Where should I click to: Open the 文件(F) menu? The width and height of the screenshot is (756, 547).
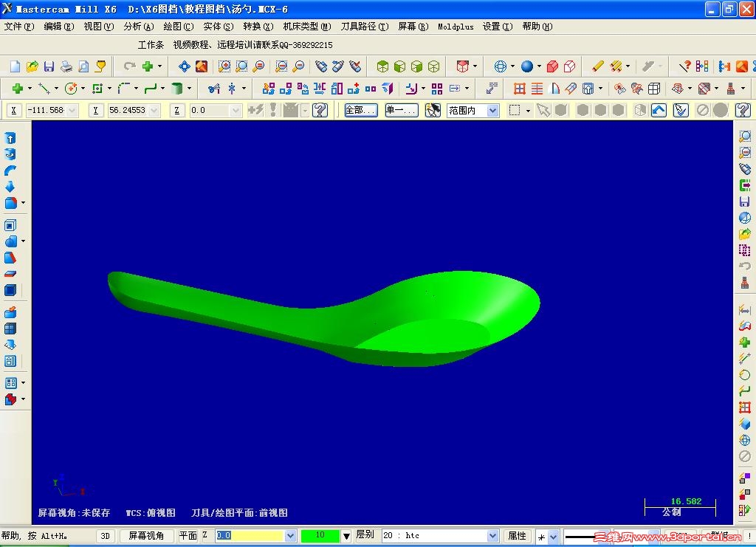click(18, 27)
